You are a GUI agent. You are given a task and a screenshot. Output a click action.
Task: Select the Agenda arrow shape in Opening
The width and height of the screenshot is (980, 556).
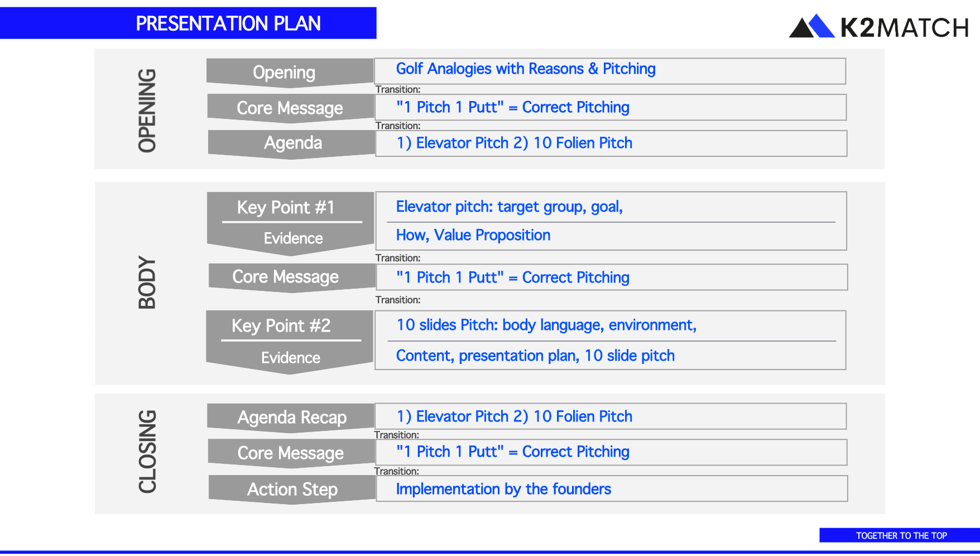point(291,144)
